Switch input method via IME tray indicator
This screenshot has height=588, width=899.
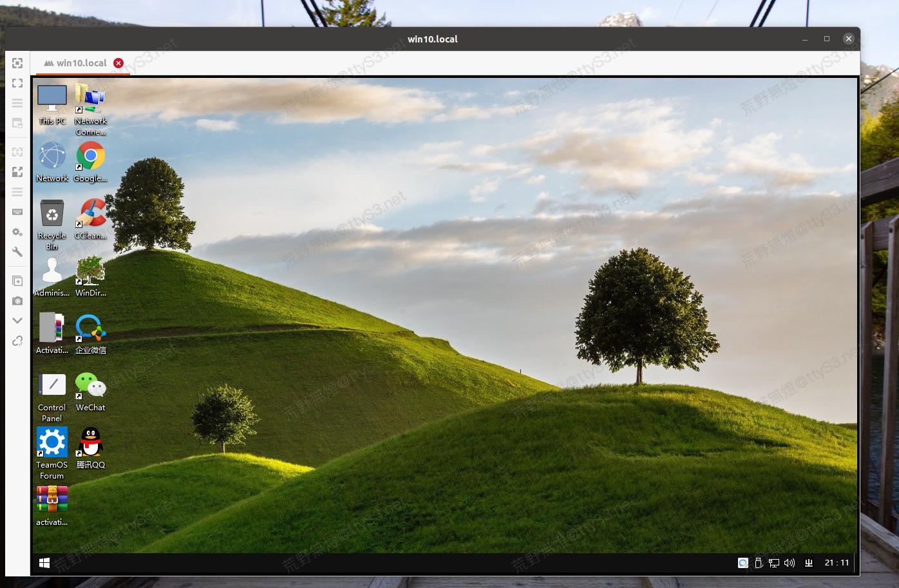pos(809,563)
